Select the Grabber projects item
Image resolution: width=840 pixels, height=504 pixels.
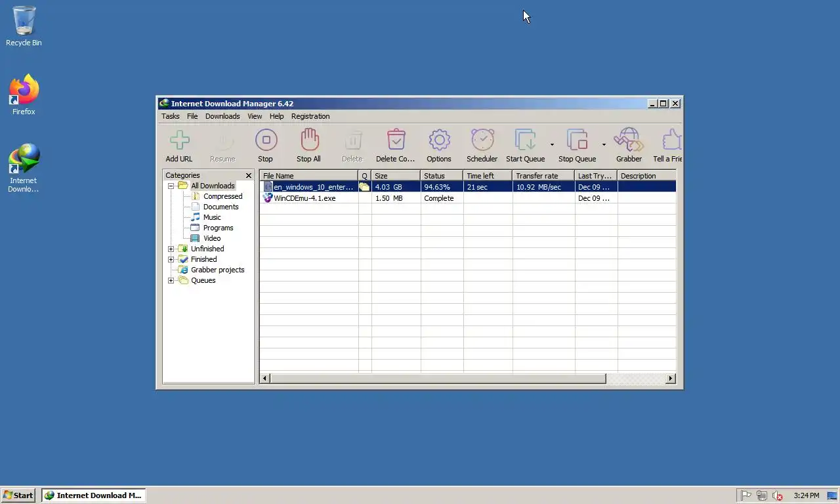click(217, 270)
